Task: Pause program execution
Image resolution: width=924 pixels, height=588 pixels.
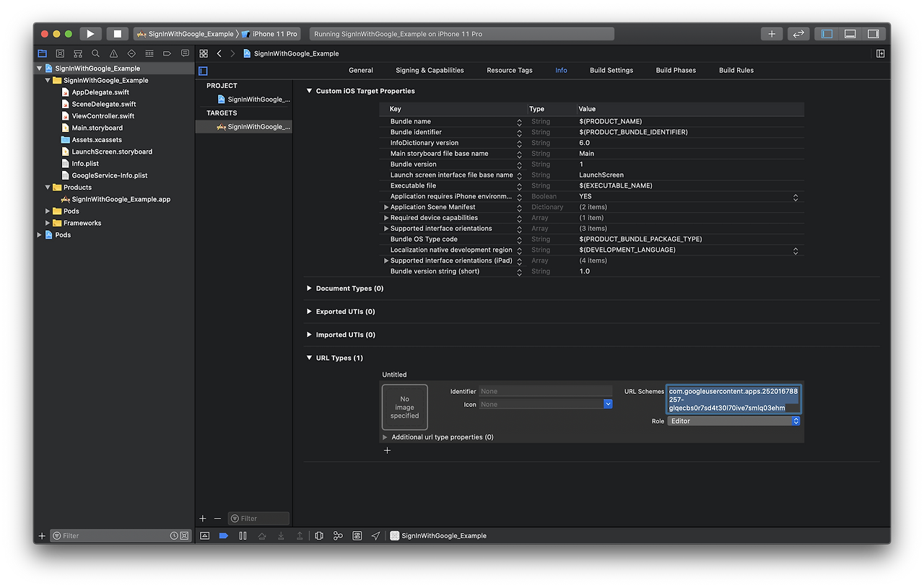Action: (243, 535)
